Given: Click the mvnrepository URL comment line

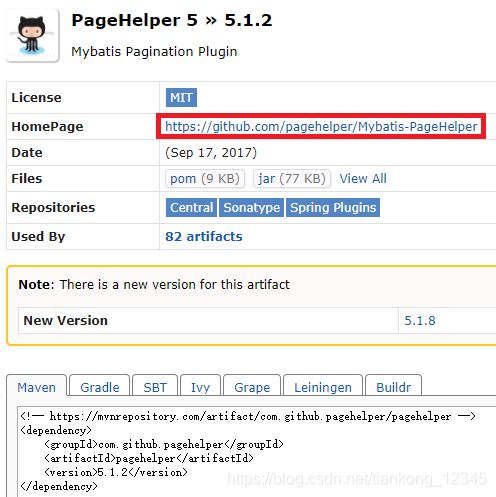Looking at the screenshot, I should 248,416.
